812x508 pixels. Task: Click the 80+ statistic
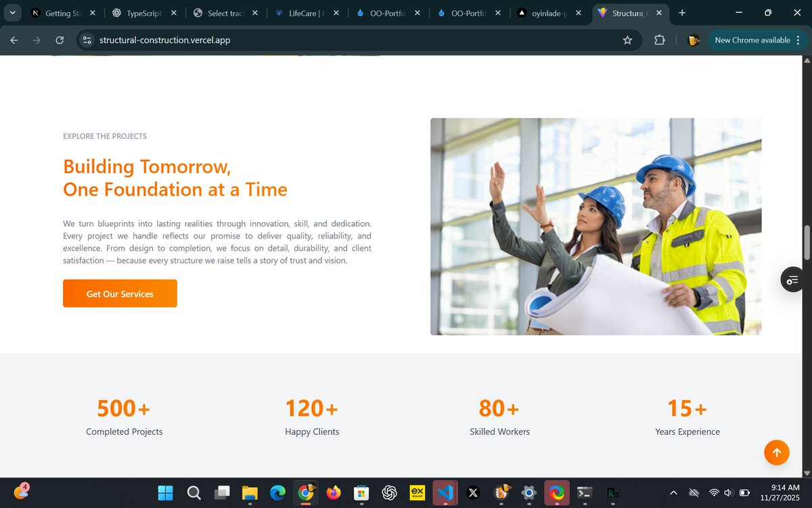(499, 408)
